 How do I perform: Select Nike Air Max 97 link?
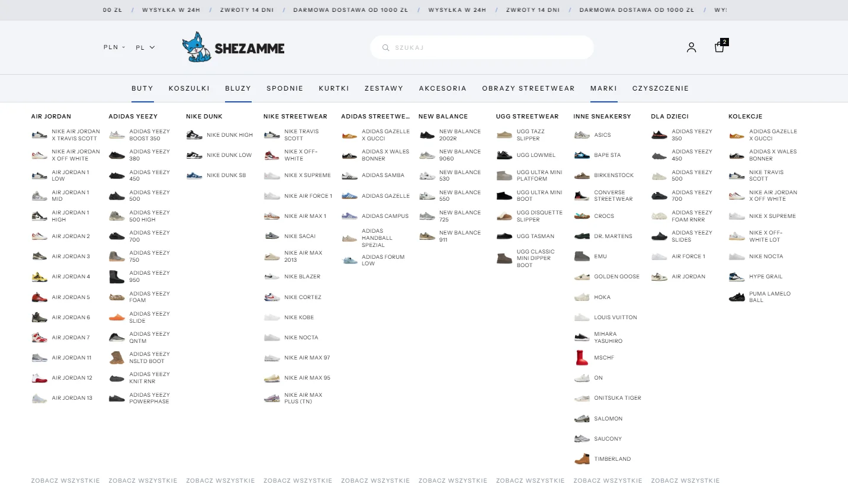(x=307, y=358)
